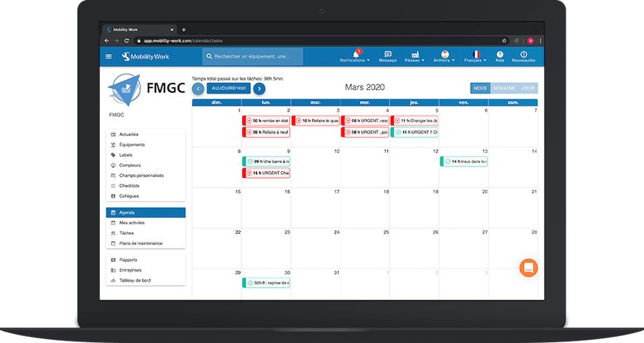Switch to MOIS view
Viewport: 644px width, 343px height.
(x=480, y=88)
